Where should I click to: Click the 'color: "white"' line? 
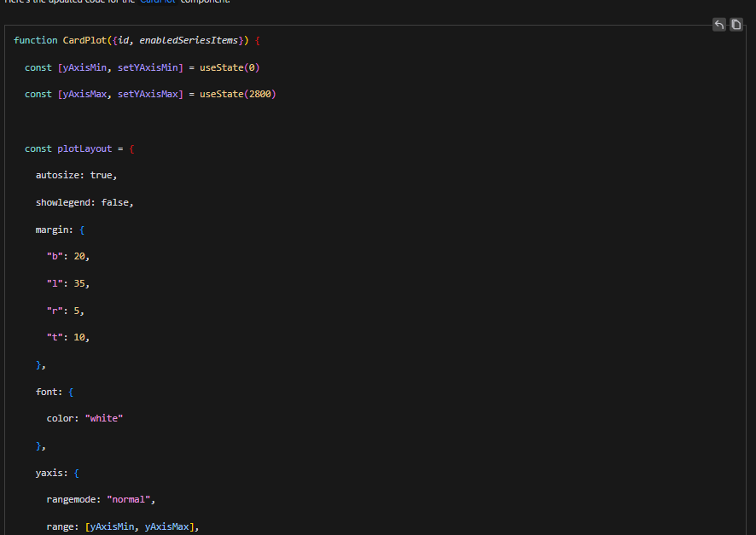tap(84, 418)
